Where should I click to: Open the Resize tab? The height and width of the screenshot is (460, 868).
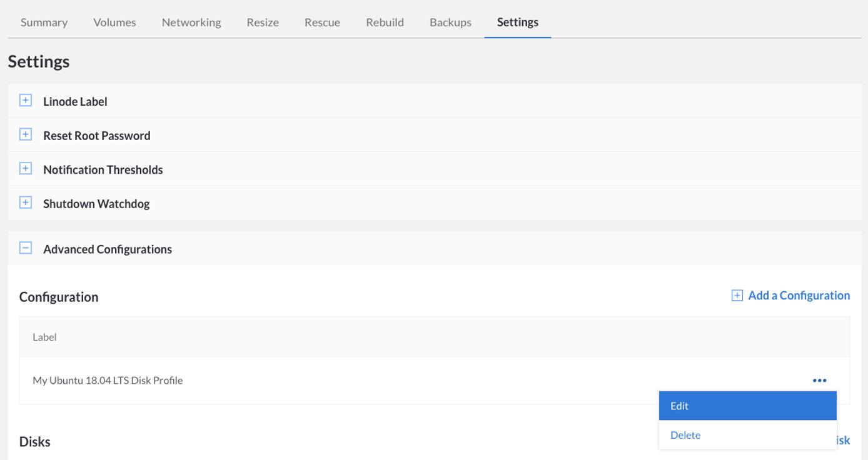(x=263, y=22)
